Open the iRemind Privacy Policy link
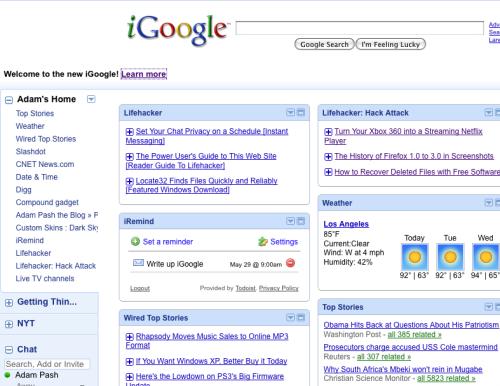The image size is (500, 386). pyautogui.click(x=279, y=288)
